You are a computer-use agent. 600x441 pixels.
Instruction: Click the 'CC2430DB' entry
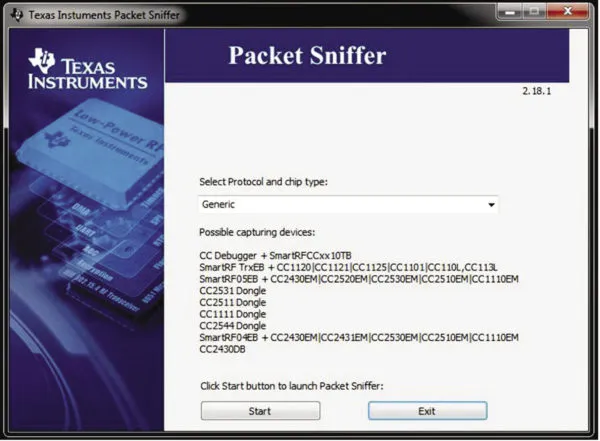(x=222, y=349)
